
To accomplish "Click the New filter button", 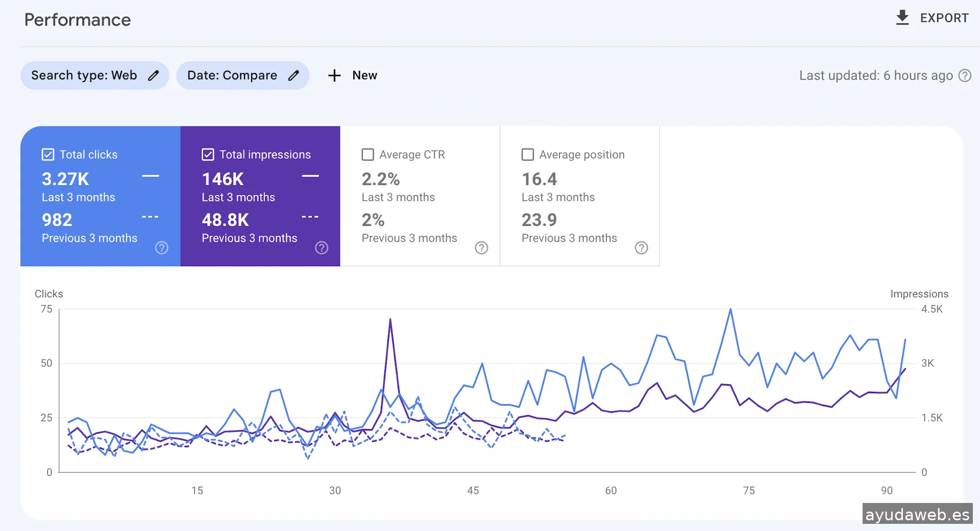I will (x=364, y=75).
